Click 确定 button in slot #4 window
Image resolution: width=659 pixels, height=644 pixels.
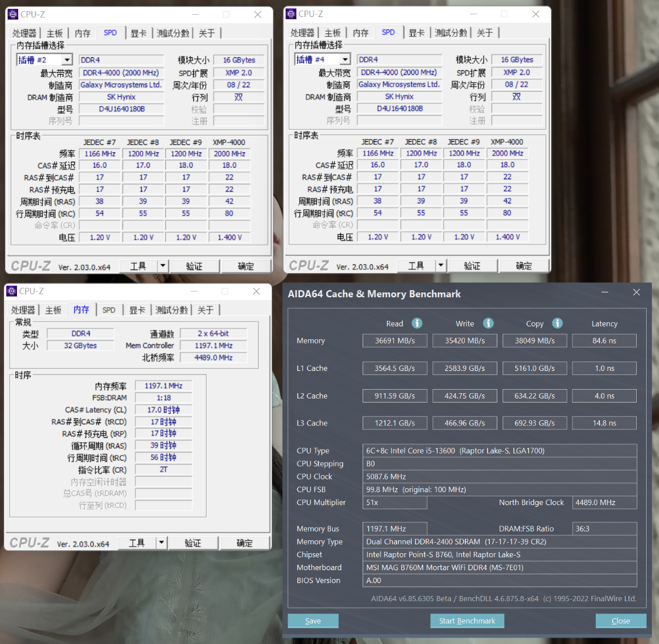[524, 265]
